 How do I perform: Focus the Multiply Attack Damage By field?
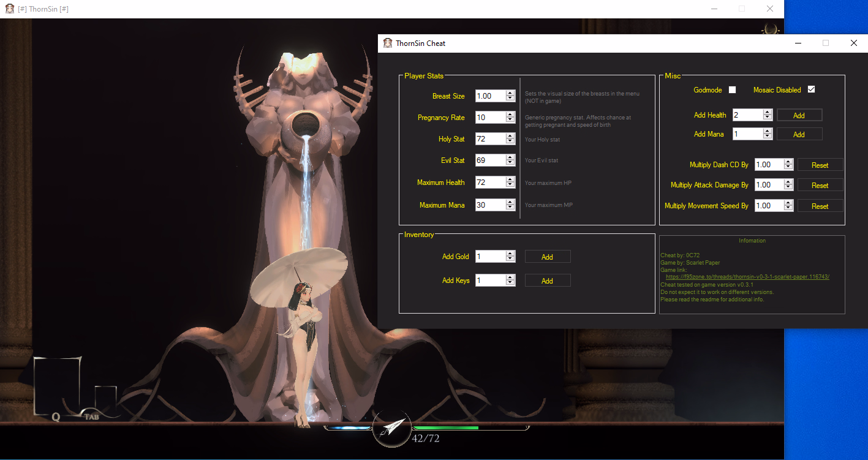tap(769, 185)
